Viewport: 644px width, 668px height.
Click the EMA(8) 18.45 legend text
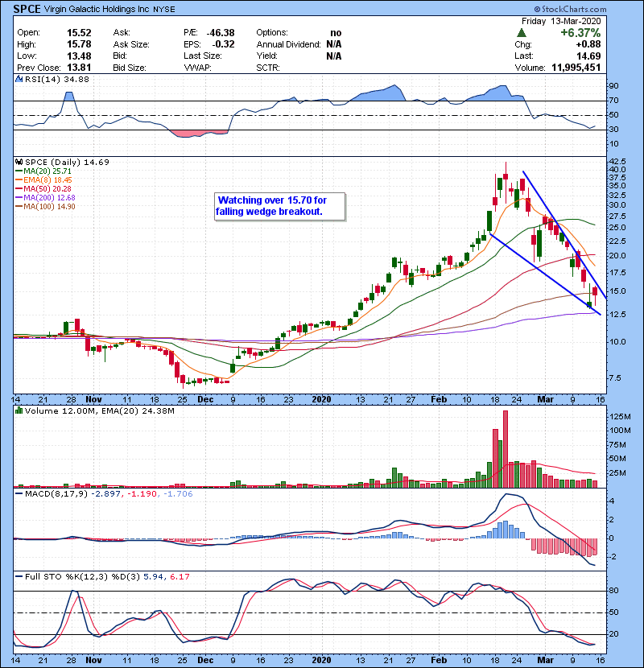47,180
